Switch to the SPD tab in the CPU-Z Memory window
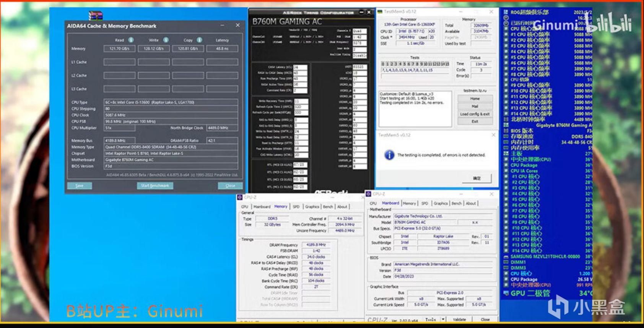644x328 pixels. click(x=296, y=207)
